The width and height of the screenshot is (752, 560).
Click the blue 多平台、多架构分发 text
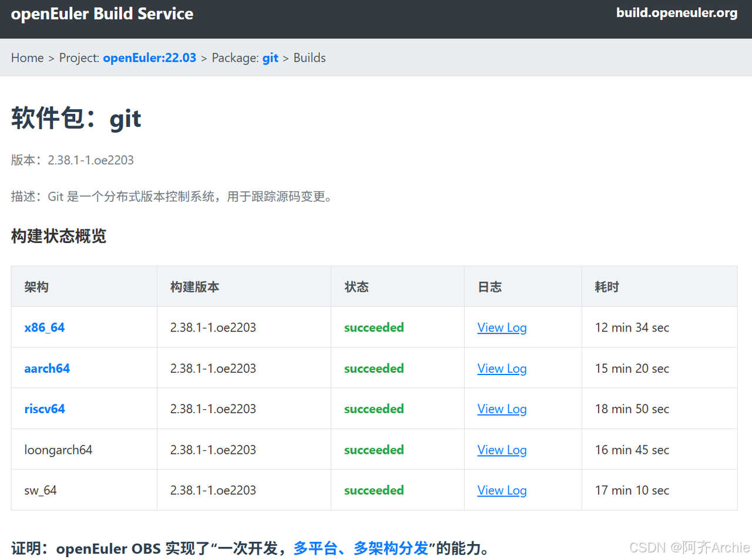click(x=361, y=548)
